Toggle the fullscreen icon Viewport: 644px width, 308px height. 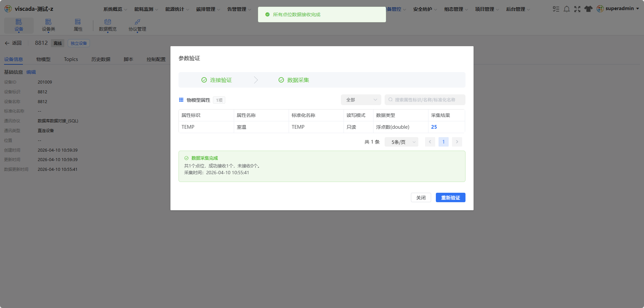click(x=577, y=9)
